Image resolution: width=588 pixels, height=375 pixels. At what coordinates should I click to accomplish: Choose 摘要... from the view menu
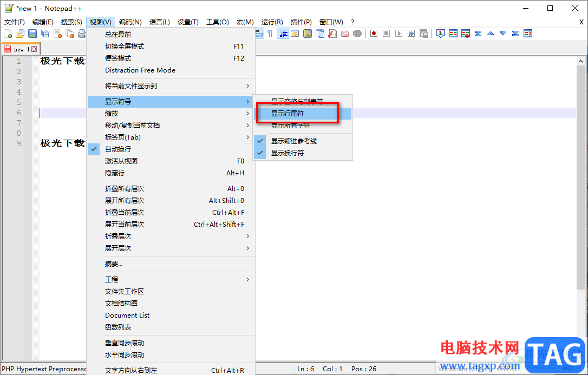pyautogui.click(x=171, y=264)
